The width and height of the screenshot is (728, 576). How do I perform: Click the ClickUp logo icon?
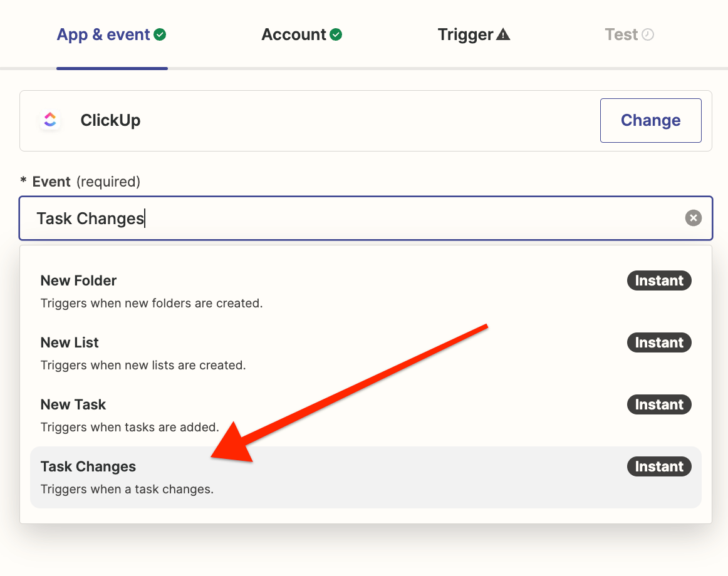(x=50, y=120)
